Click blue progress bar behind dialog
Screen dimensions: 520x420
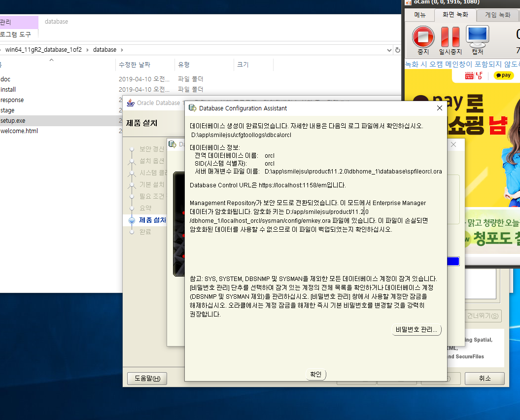(x=453, y=261)
